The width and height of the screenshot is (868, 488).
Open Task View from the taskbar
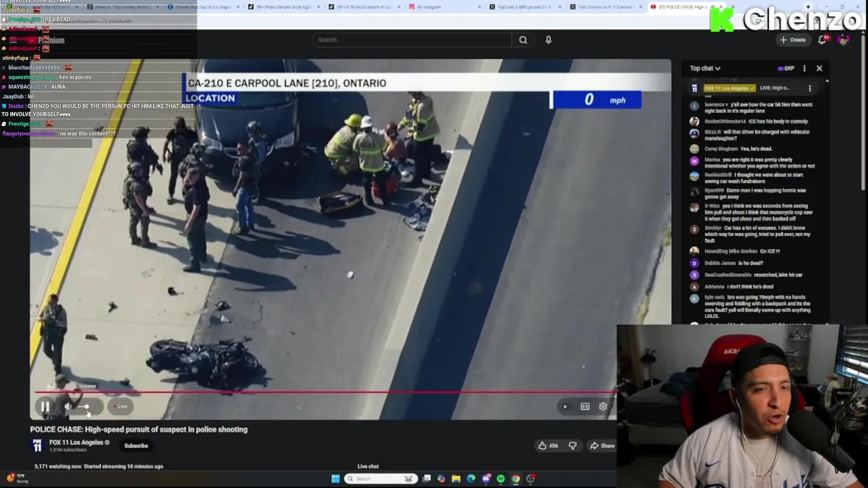click(x=426, y=479)
